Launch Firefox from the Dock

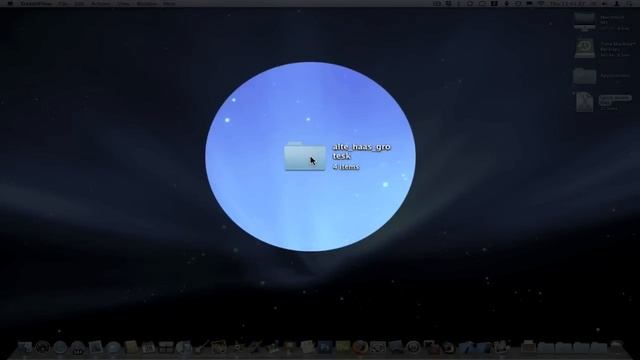tap(360, 347)
